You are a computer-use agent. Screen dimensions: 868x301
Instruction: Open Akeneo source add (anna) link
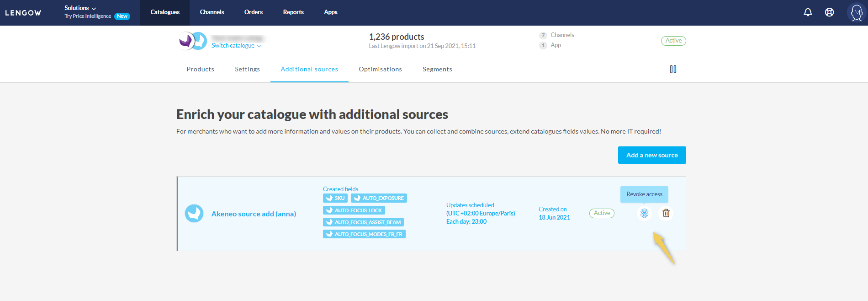point(254,214)
